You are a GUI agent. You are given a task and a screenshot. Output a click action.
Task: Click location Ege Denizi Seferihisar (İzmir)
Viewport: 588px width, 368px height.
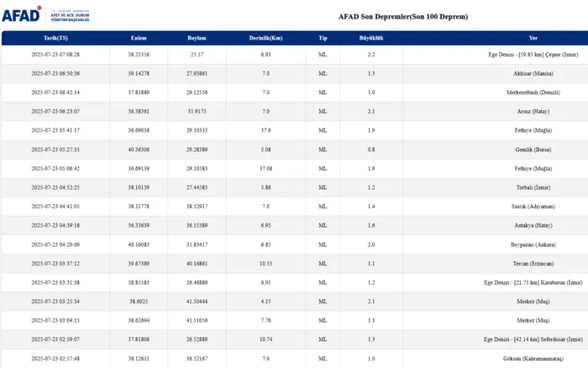[533, 339]
